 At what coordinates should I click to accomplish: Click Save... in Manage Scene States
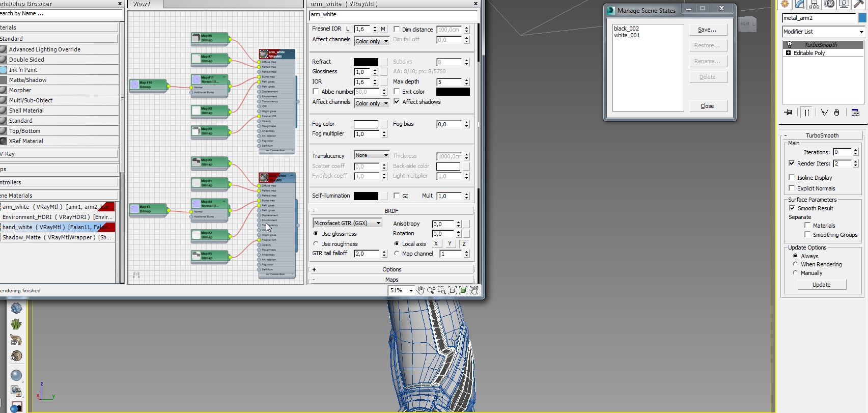click(x=708, y=30)
